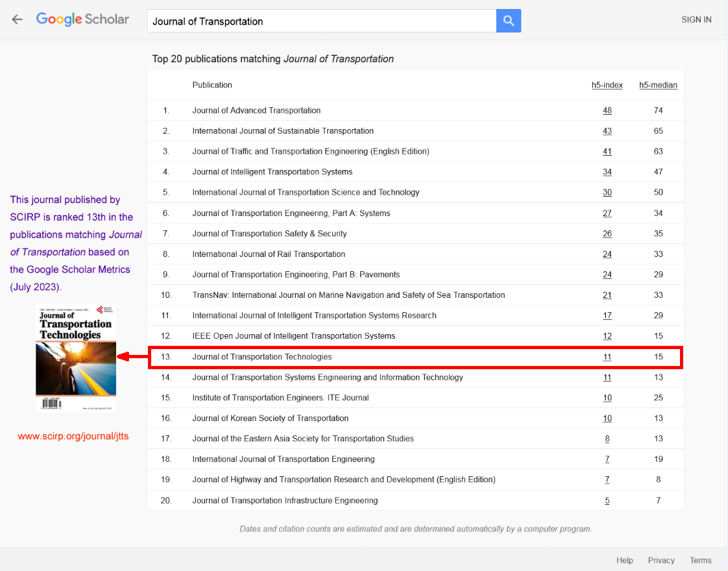Open the h5-median column header link

tap(658, 85)
